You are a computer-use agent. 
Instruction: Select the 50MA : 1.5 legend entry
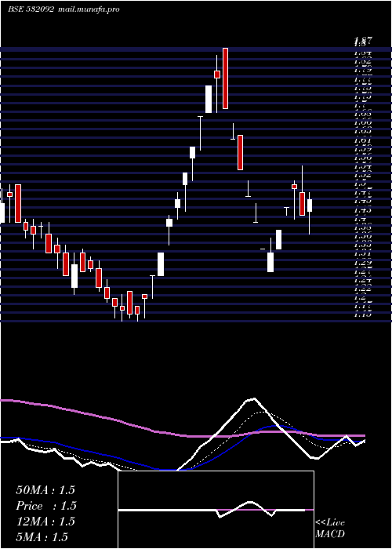pyautogui.click(x=45, y=490)
